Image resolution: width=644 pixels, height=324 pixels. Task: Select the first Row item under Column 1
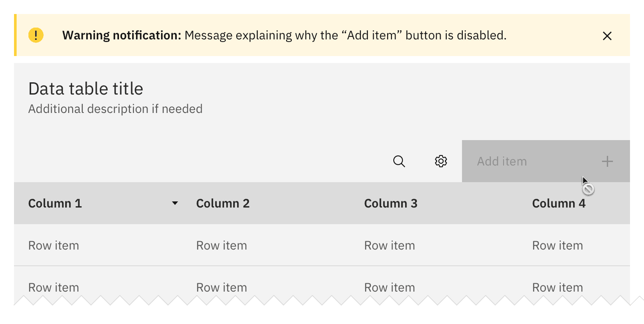click(x=53, y=245)
